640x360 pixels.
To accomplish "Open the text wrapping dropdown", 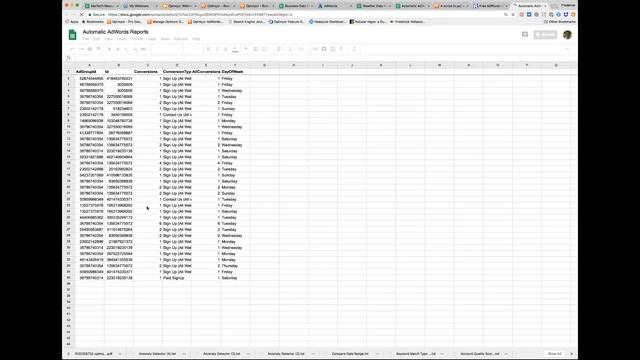I will (301, 49).
